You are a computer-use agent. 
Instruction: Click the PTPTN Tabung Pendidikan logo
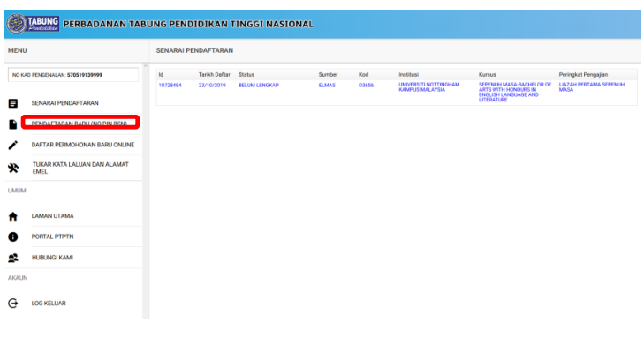(x=33, y=24)
